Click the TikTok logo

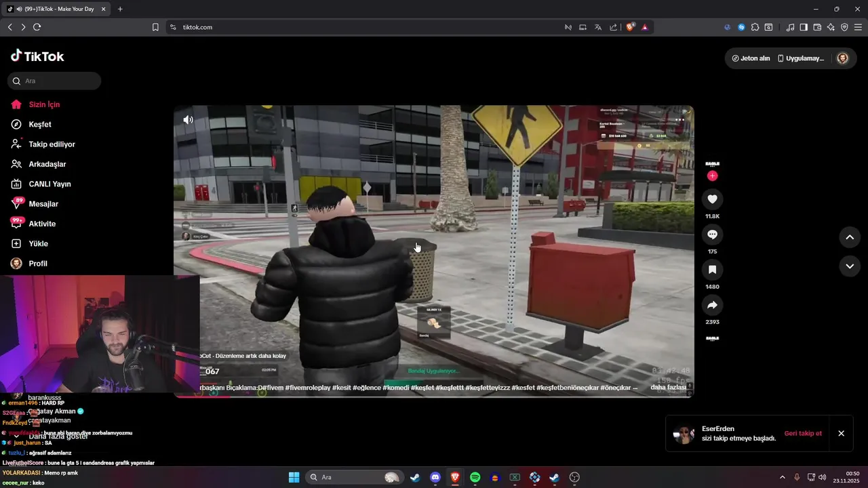[37, 56]
